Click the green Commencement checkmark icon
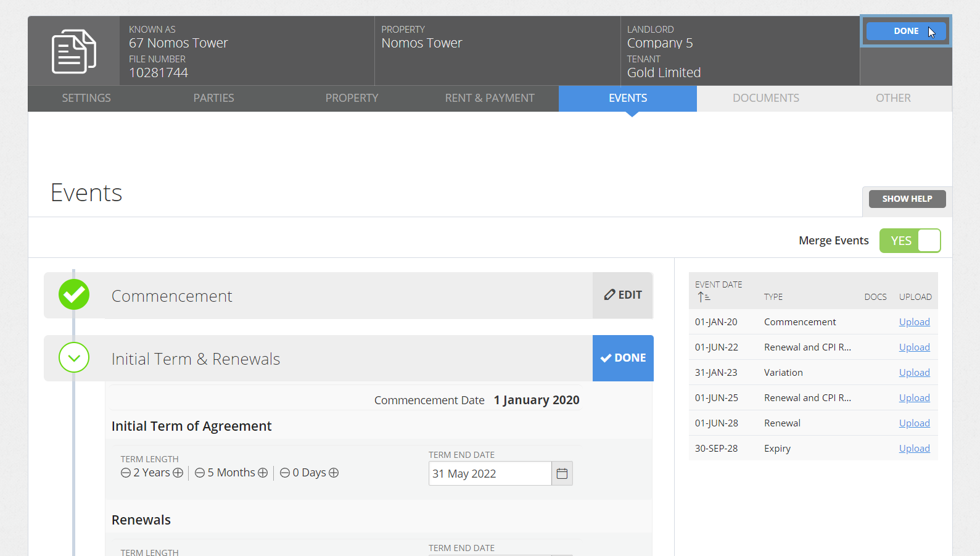Image resolution: width=980 pixels, height=556 pixels. coord(74,295)
